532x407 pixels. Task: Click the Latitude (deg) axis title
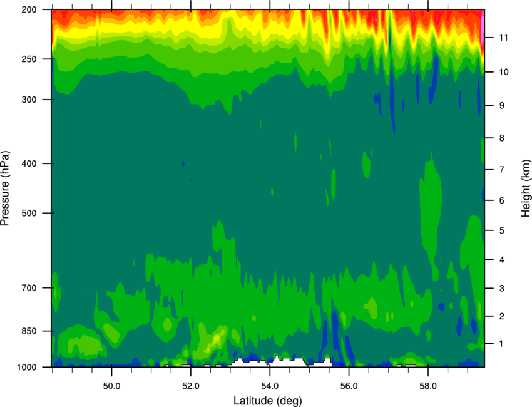coord(268,401)
